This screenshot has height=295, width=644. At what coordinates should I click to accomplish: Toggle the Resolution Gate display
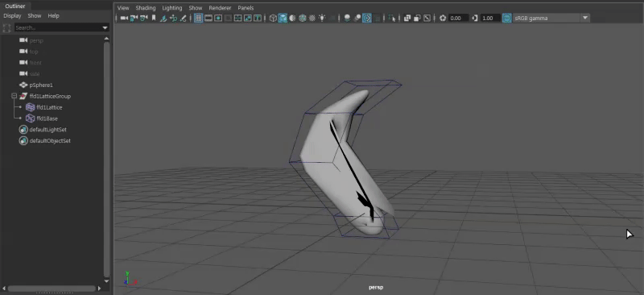(218, 18)
